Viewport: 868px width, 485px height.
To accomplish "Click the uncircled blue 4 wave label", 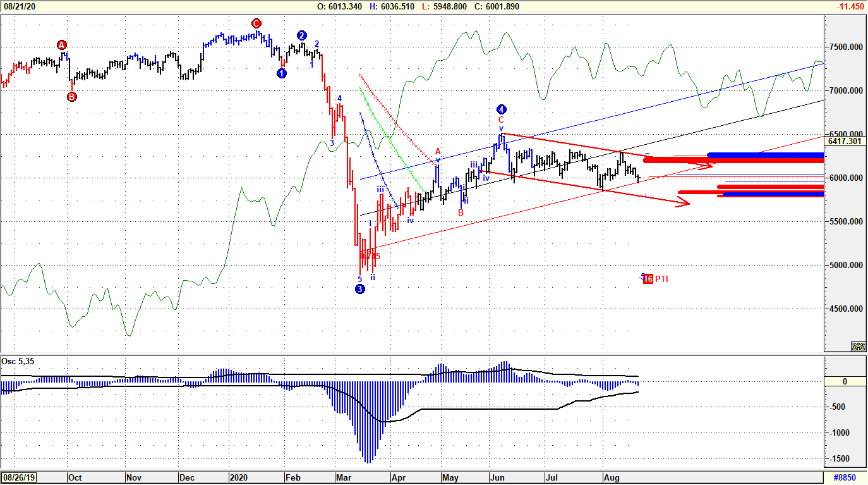I will [339, 99].
